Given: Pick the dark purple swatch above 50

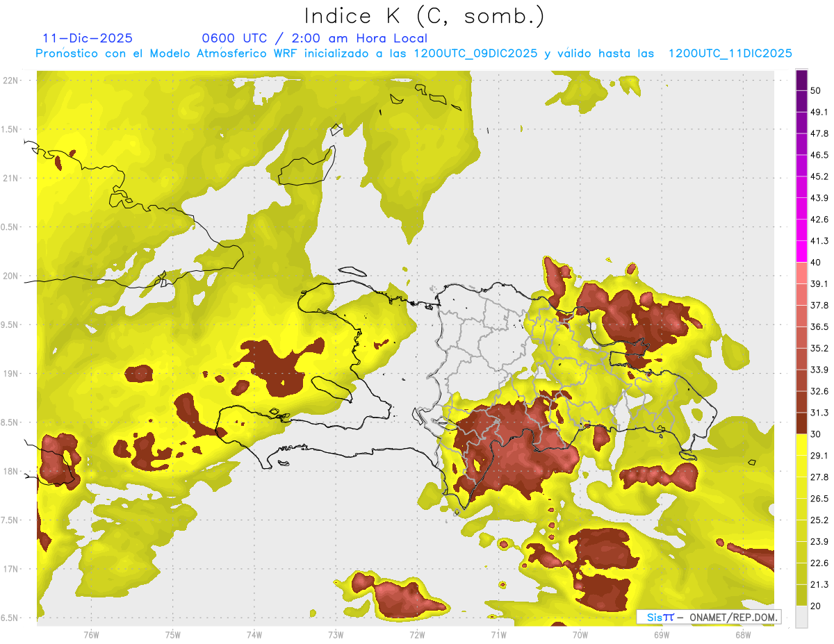Looking at the screenshot, I should coord(802,80).
